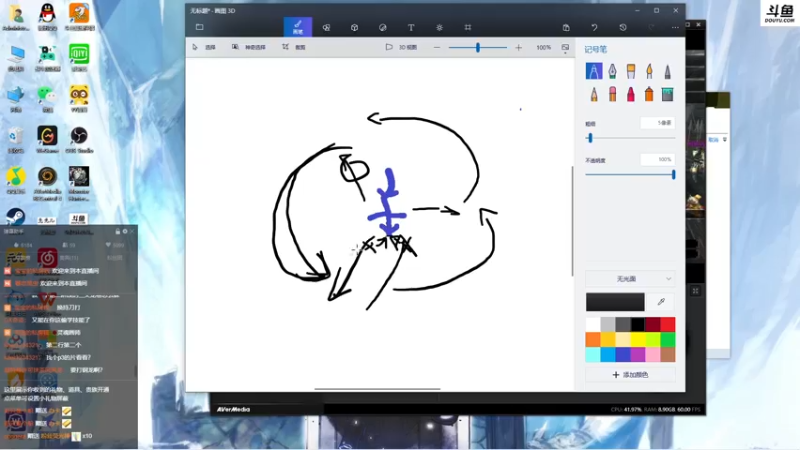Choose the indigo blue color swatch
Image resolution: width=800 pixels, height=450 pixels.
pos(623,355)
